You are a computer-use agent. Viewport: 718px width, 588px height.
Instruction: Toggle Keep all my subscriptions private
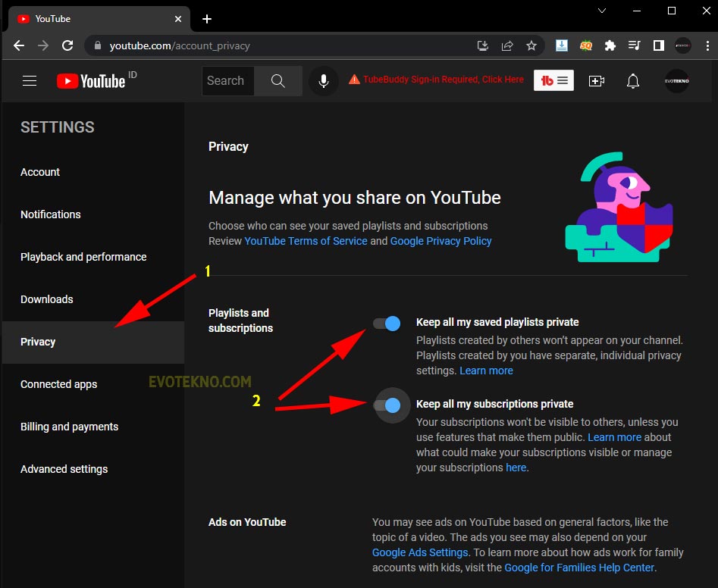pos(387,405)
